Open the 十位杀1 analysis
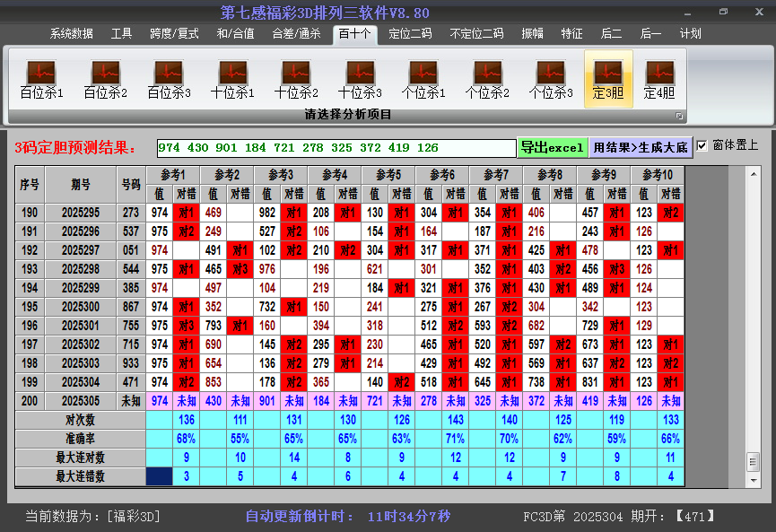 pyautogui.click(x=232, y=79)
